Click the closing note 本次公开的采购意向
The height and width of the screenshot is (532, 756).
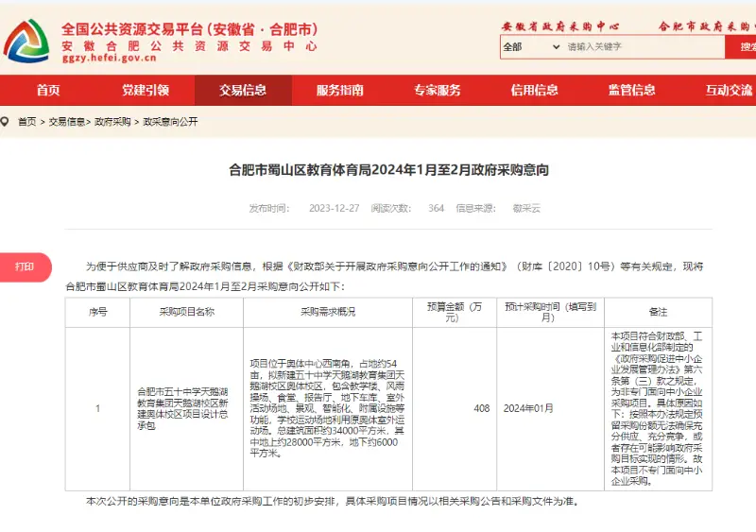pos(333,502)
